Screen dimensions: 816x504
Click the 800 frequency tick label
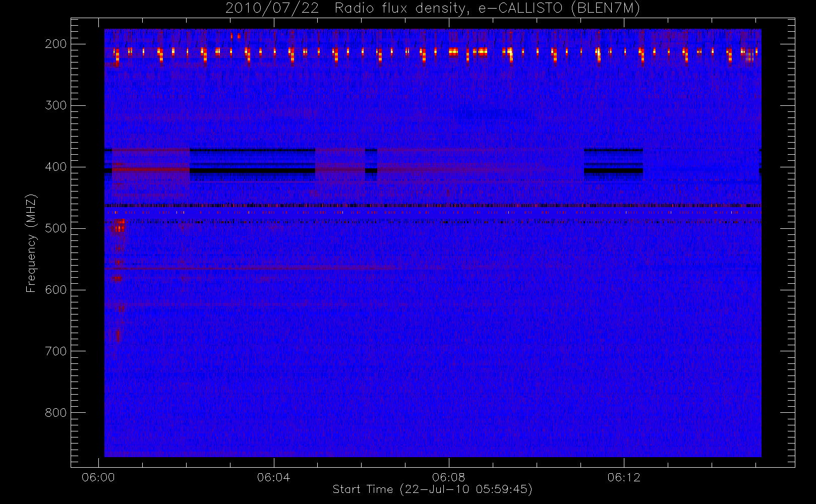click(55, 413)
